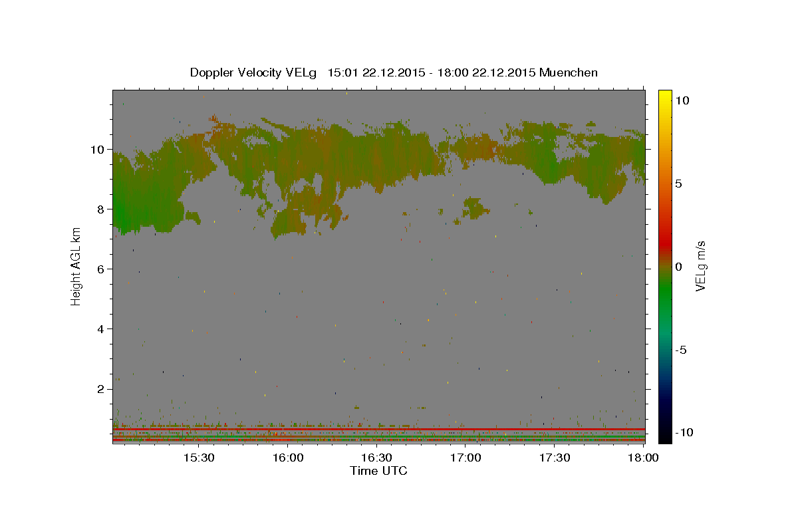Click the red horizontal band near ground
This screenshot has width=798, height=532.
379,430
